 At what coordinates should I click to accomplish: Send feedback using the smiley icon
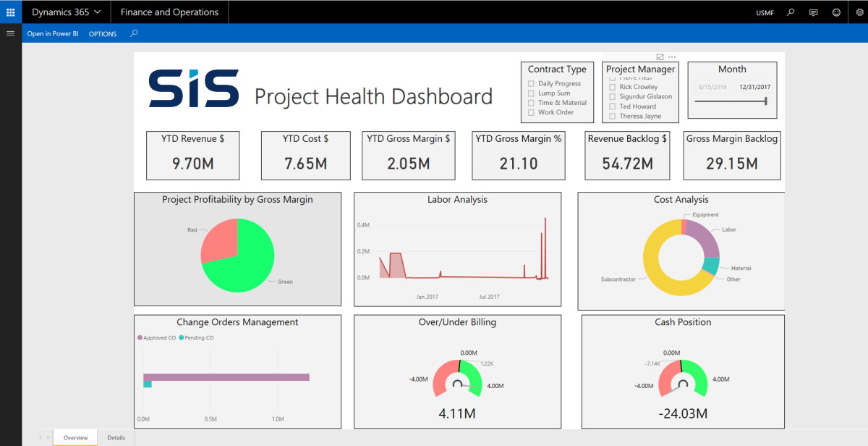point(837,12)
